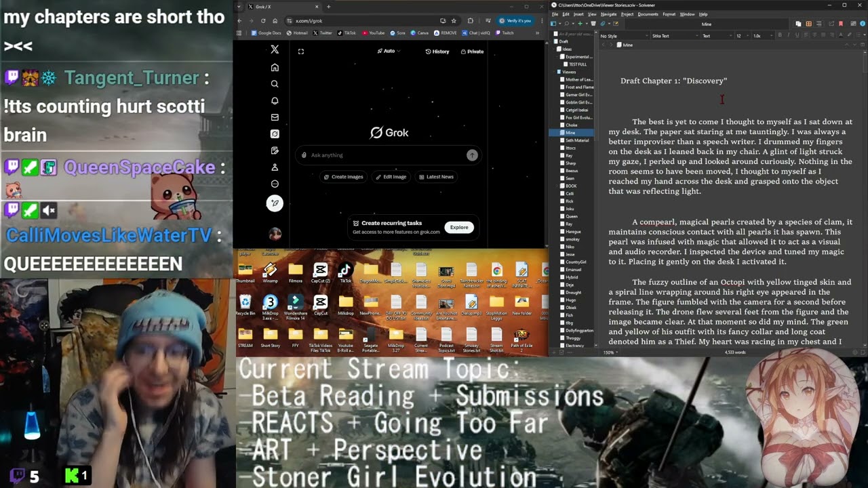Open the Scrivener Format menu

point(669,14)
